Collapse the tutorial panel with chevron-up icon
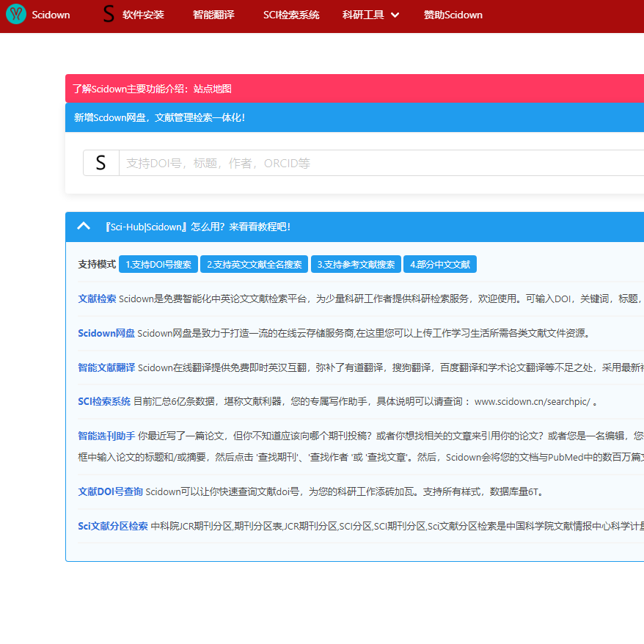The image size is (644, 644). coord(84,227)
